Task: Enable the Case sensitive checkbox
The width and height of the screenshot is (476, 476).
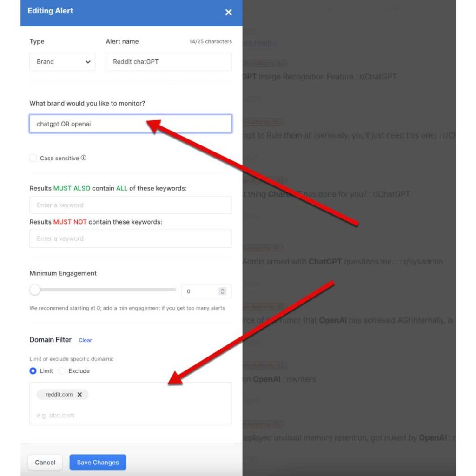Action: 33,158
